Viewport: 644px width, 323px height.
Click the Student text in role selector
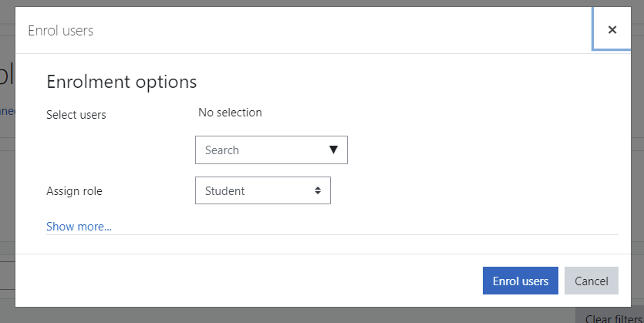[x=224, y=191]
